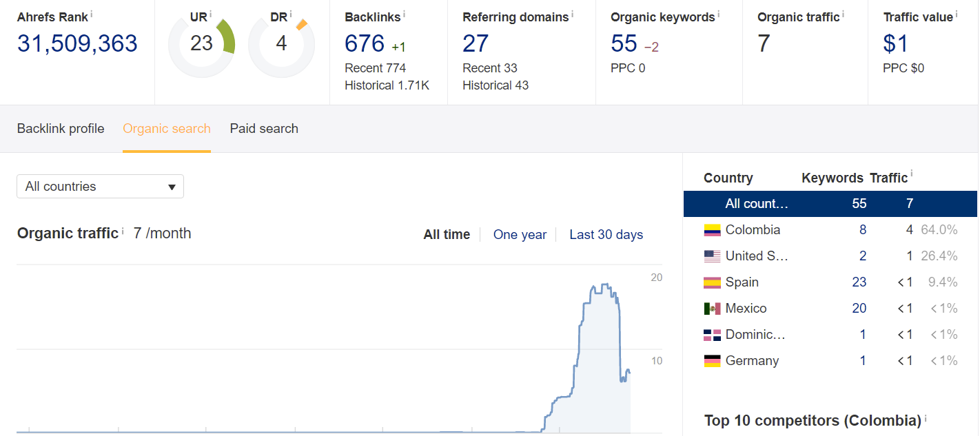Screen dimensions: 980x436
Task: Open the All countries dropdown
Action: [100, 186]
